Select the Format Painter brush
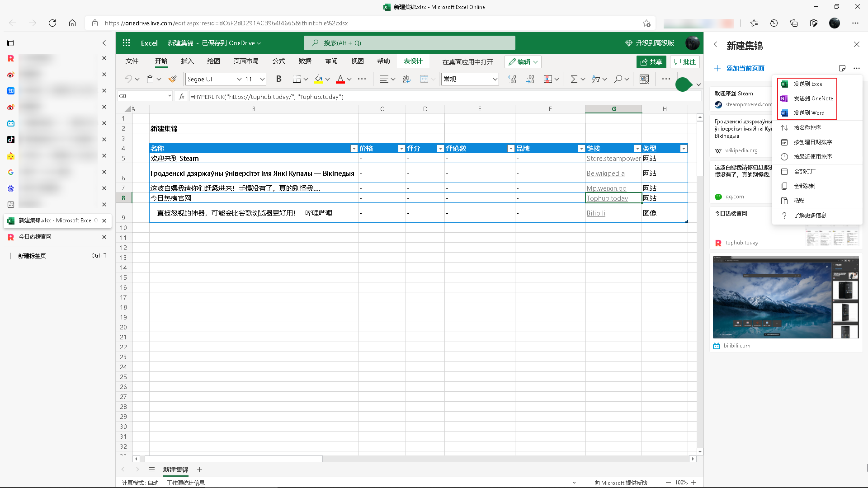Viewport: 868px width, 488px height. tap(172, 79)
